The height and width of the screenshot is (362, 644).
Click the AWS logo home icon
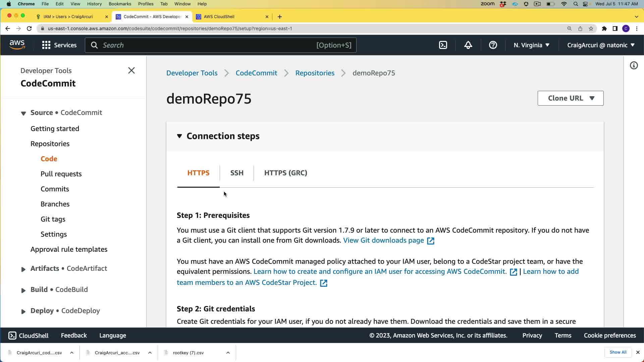(x=17, y=45)
